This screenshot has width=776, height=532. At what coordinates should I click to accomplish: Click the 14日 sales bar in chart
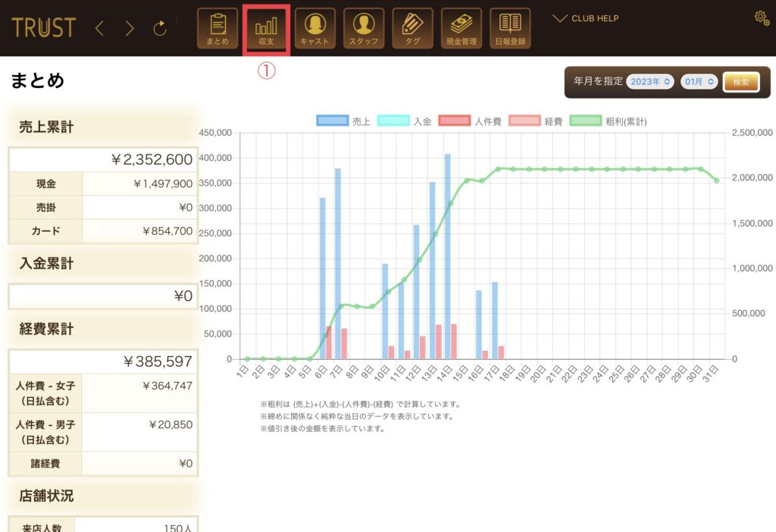448,256
